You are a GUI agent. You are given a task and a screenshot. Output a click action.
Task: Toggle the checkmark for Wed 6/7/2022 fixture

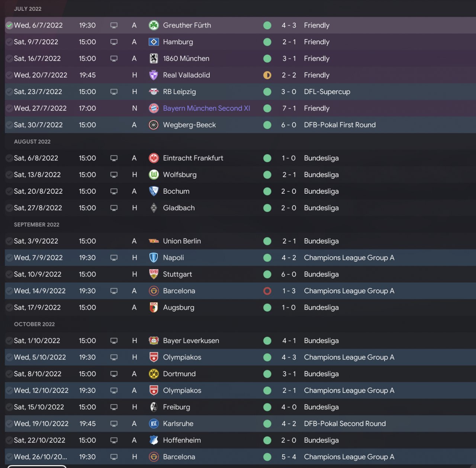9,26
